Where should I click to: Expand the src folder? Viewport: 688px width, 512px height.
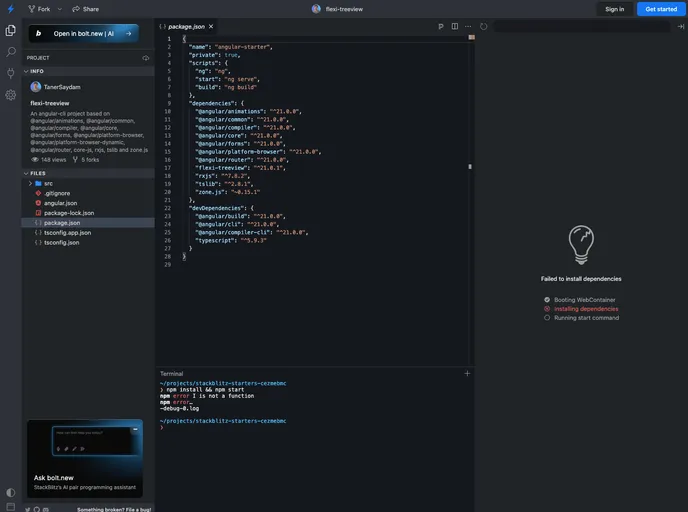31,183
